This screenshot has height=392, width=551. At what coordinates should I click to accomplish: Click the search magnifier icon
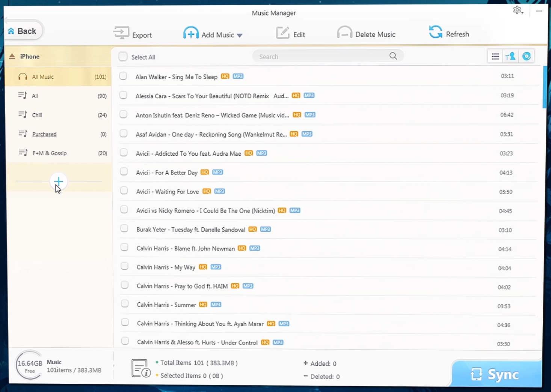[x=393, y=56]
